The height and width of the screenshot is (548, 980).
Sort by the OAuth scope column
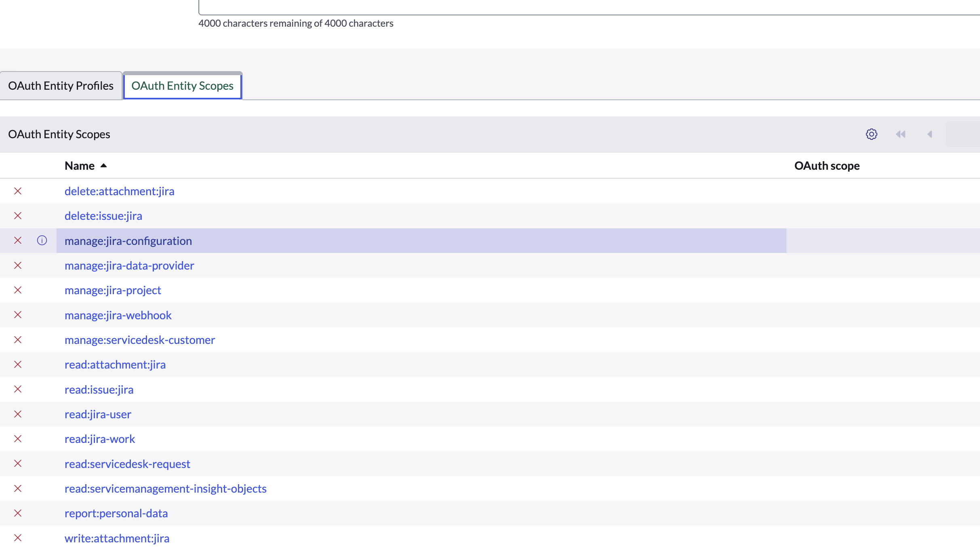pos(826,166)
